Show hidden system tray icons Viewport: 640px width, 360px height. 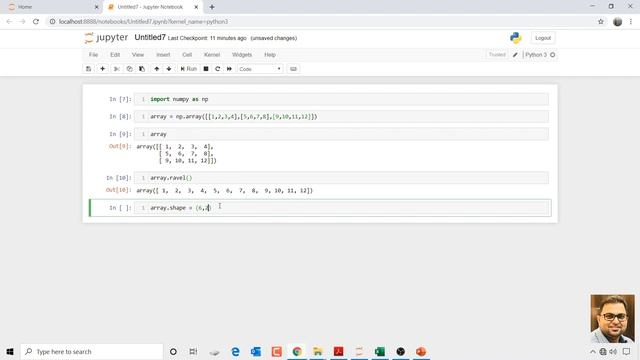pyautogui.click(x=593, y=351)
